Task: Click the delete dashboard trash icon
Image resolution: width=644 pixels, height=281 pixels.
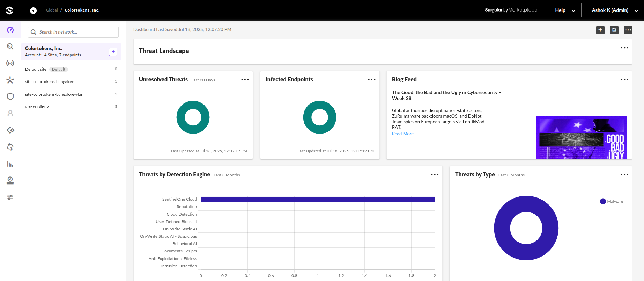Action: [x=614, y=30]
